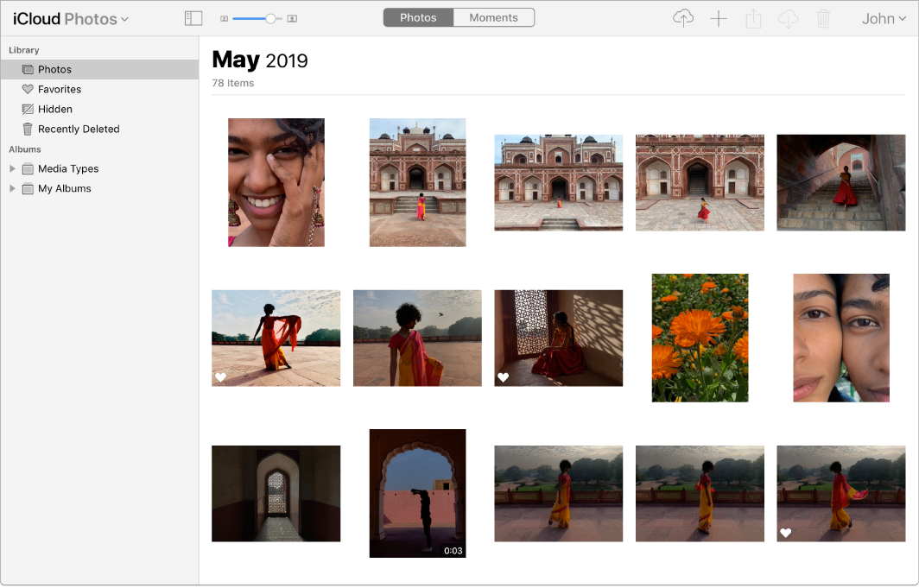Click the upload to iCloud icon
The height and width of the screenshot is (588, 919).
point(683,18)
